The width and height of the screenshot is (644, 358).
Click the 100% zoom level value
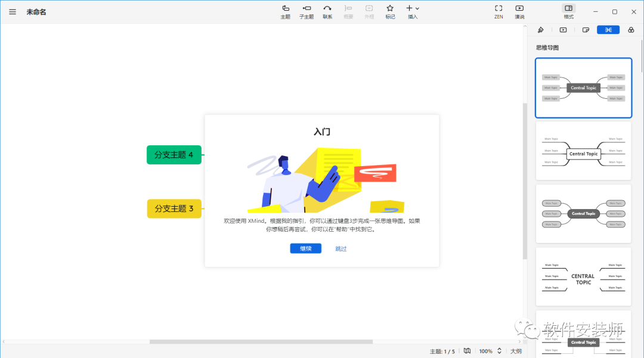tap(485, 351)
